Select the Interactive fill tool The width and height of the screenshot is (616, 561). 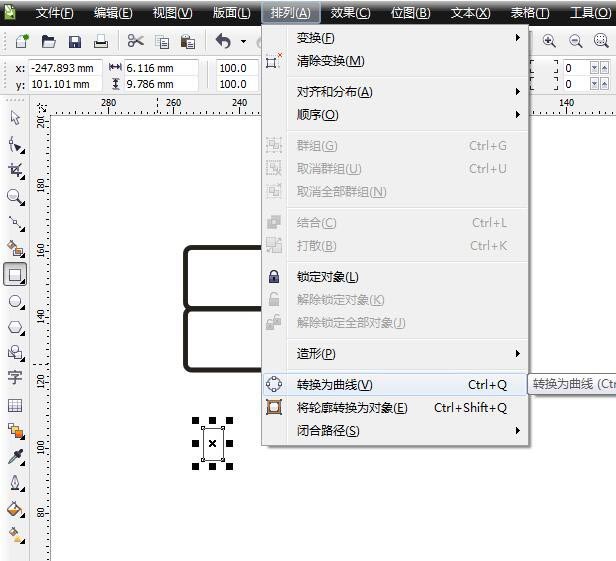pyautogui.click(x=16, y=535)
